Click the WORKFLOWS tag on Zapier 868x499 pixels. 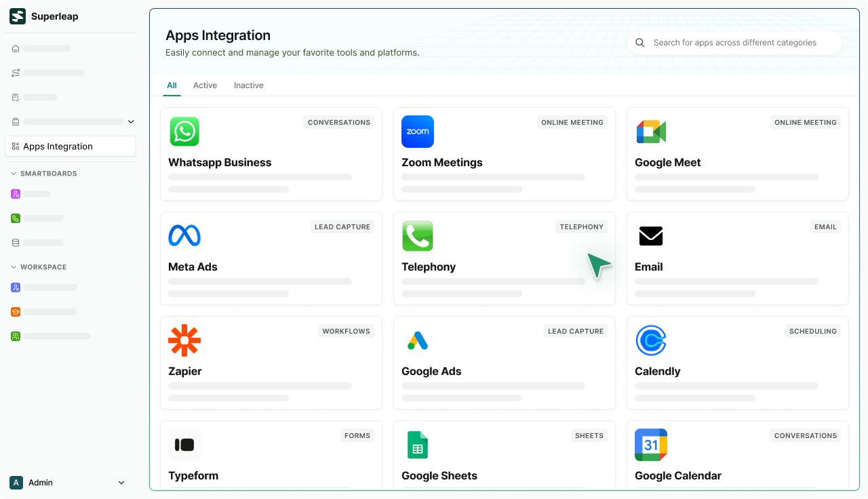click(x=347, y=332)
